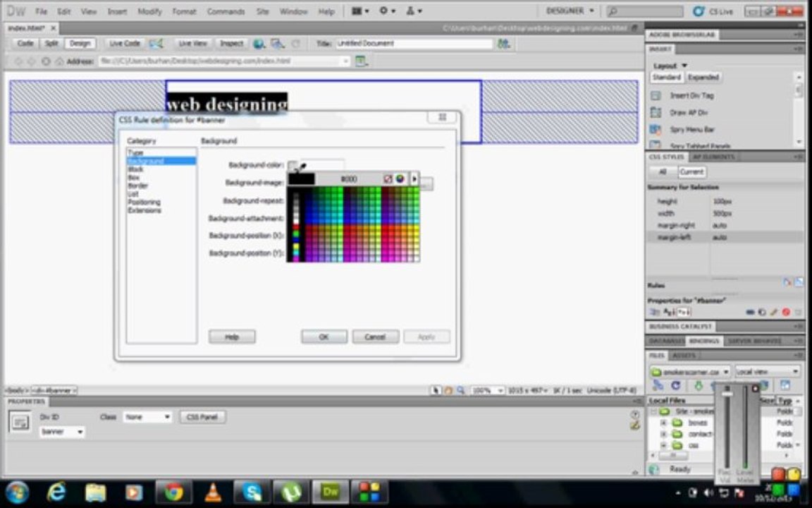The width and height of the screenshot is (812, 508).
Task: Toggle Inspect mode
Action: [231, 44]
